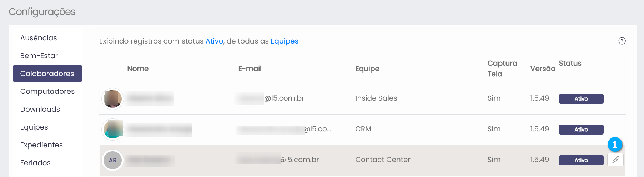Change the Ativo status filter link
The height and width of the screenshot is (177, 644).
tap(214, 41)
